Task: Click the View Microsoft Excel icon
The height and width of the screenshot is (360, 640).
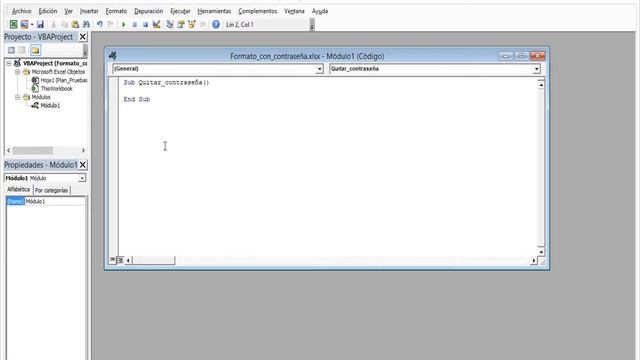Action: pyautogui.click(x=13, y=24)
